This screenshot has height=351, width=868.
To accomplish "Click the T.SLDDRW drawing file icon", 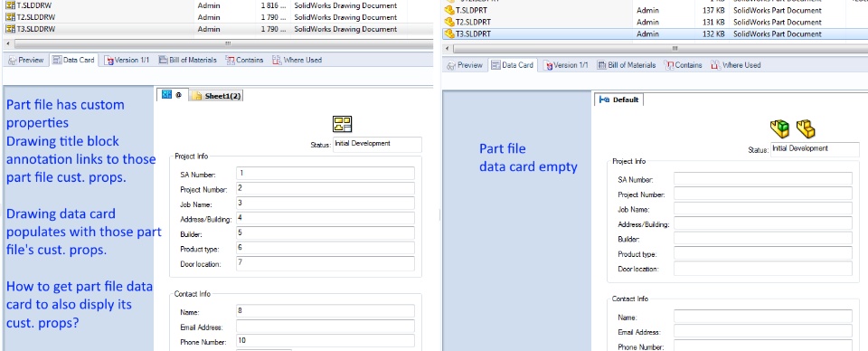I will pos(10,5).
